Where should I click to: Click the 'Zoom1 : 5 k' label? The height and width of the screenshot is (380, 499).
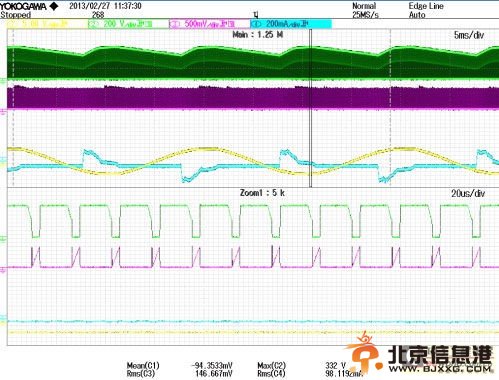[262, 193]
